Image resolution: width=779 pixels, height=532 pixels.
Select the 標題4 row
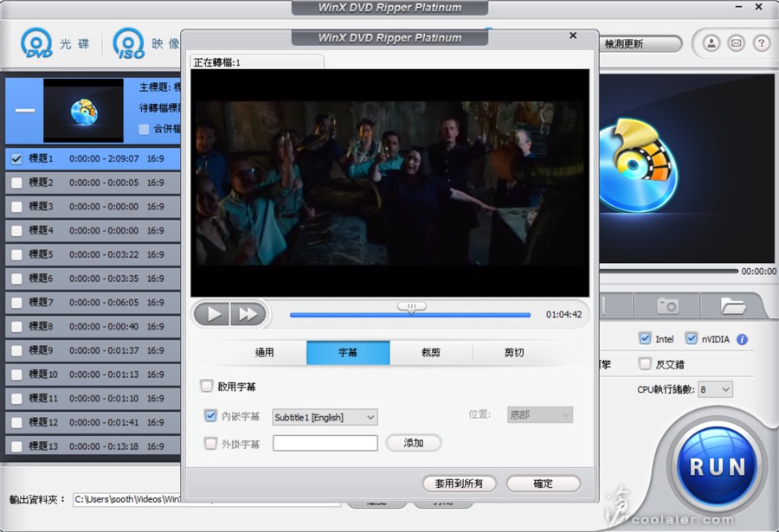tap(93, 230)
